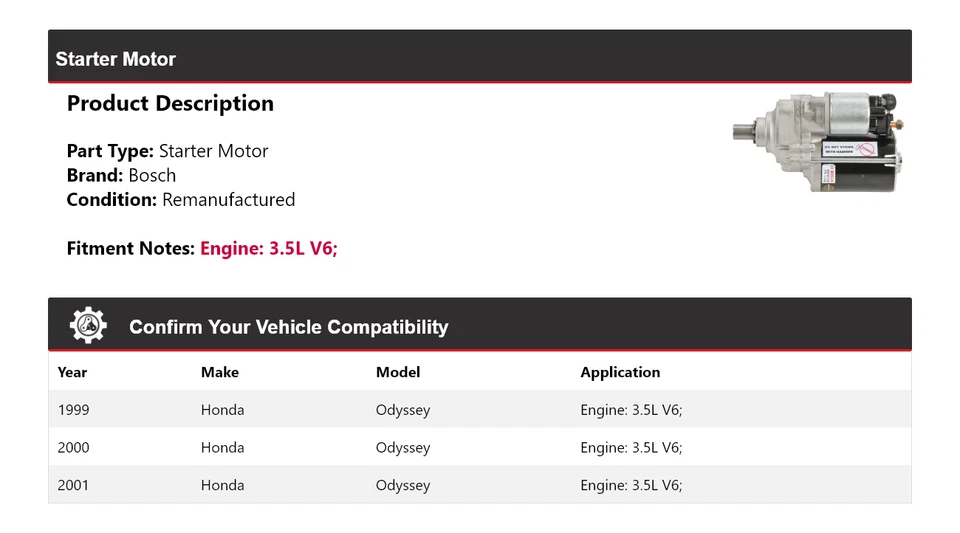The width and height of the screenshot is (960, 533).
Task: Click the Application column header
Action: point(620,372)
